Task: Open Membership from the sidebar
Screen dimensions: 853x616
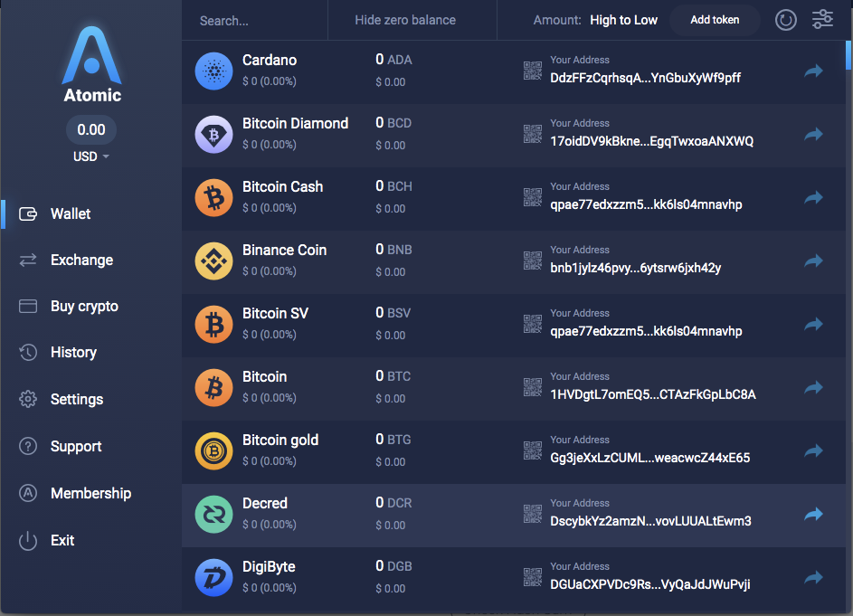Action: [90, 493]
